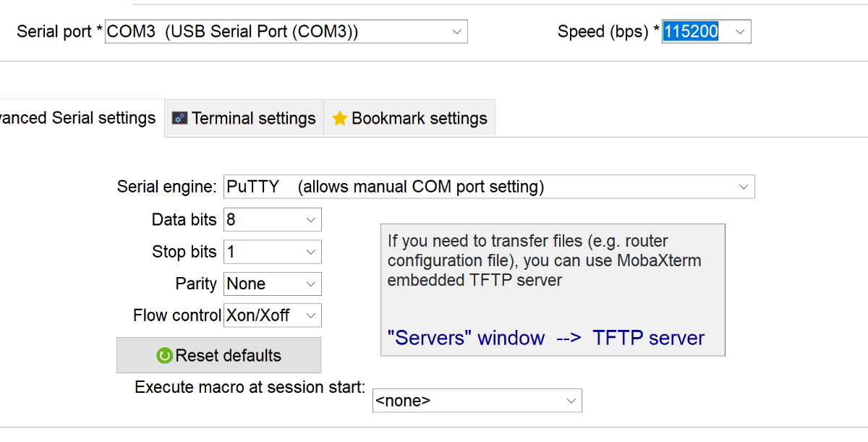The image size is (868, 442).
Task: Click the green Reset defaults icon
Action: point(165,356)
